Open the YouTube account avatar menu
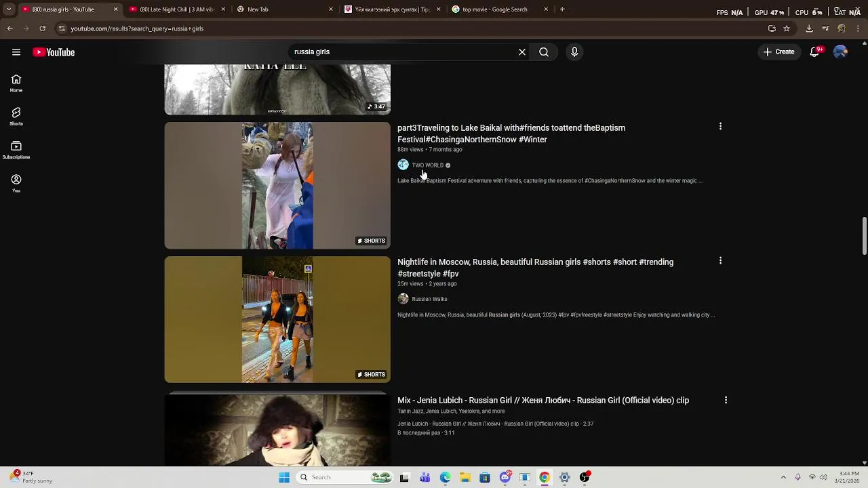 pyautogui.click(x=840, y=52)
